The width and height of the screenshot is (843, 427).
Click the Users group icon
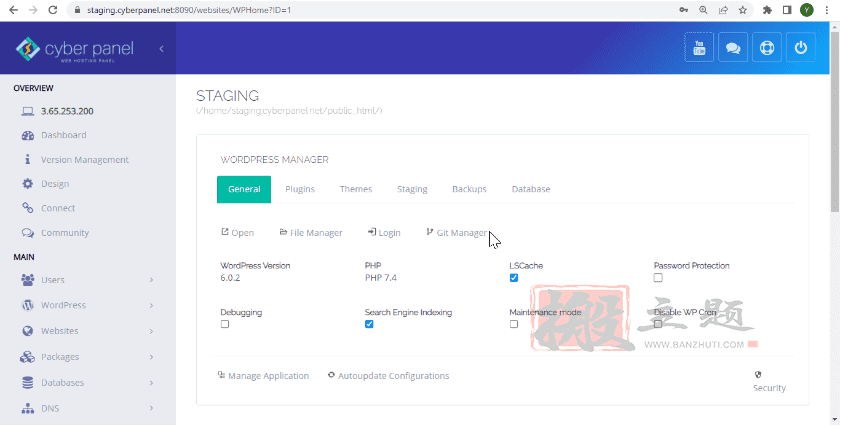[27, 280]
